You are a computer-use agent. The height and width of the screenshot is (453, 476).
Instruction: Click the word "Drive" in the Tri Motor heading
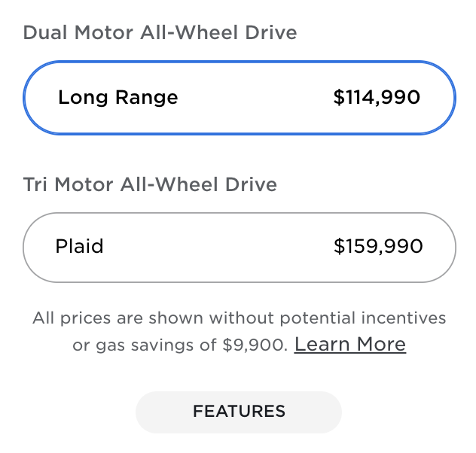pos(251,184)
